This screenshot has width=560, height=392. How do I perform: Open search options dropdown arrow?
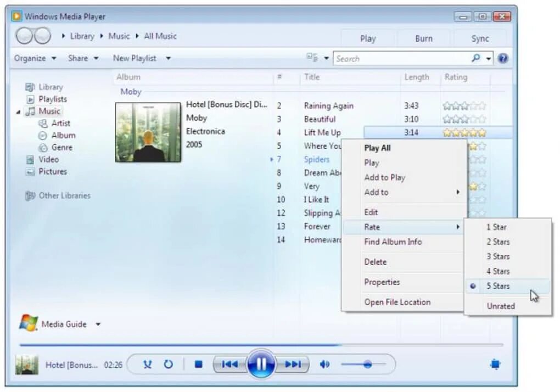488,59
